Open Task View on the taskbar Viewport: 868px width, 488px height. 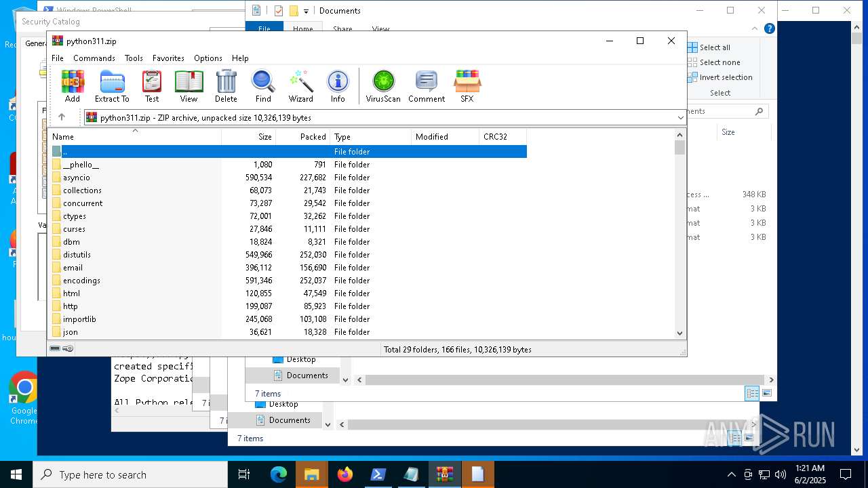pyautogui.click(x=245, y=474)
